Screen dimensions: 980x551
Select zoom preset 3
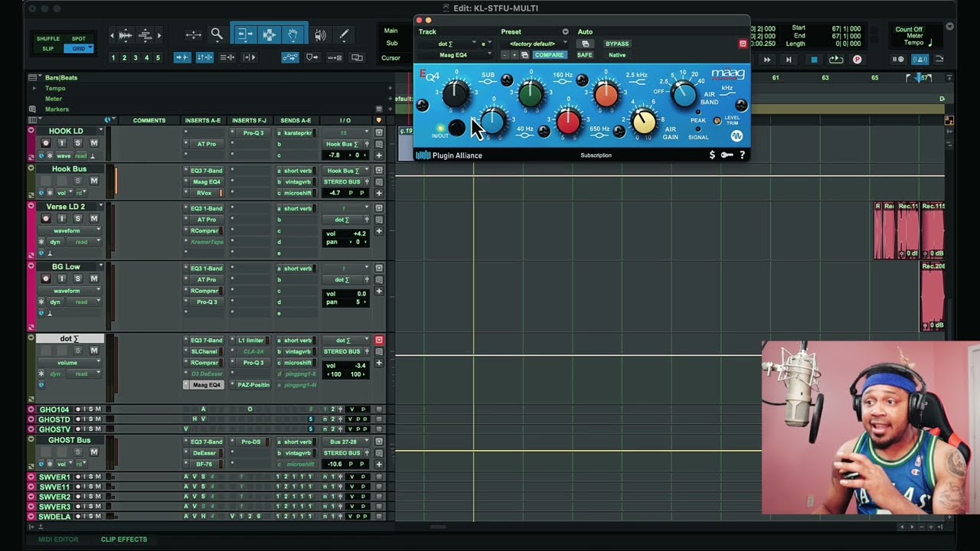(x=136, y=57)
